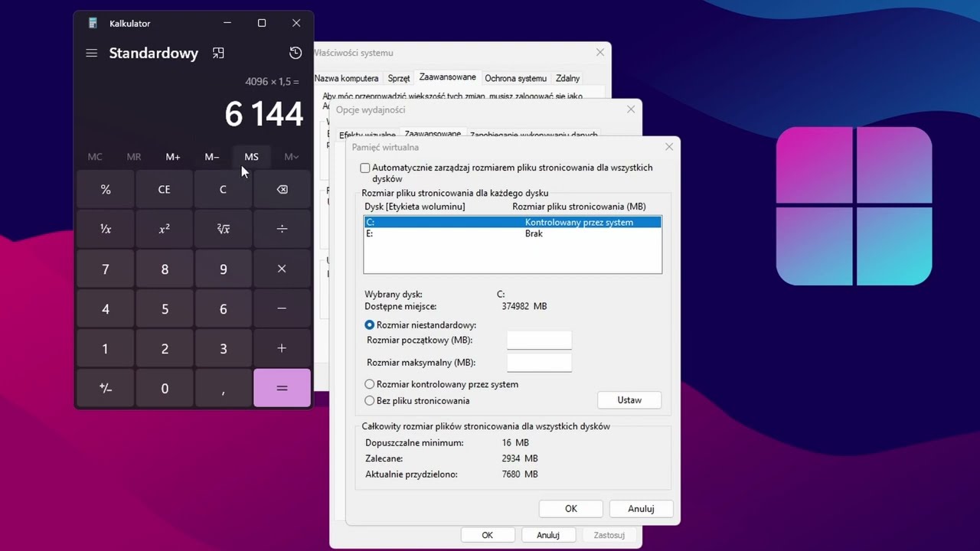Click the equals key
980x551 pixels.
pos(282,388)
